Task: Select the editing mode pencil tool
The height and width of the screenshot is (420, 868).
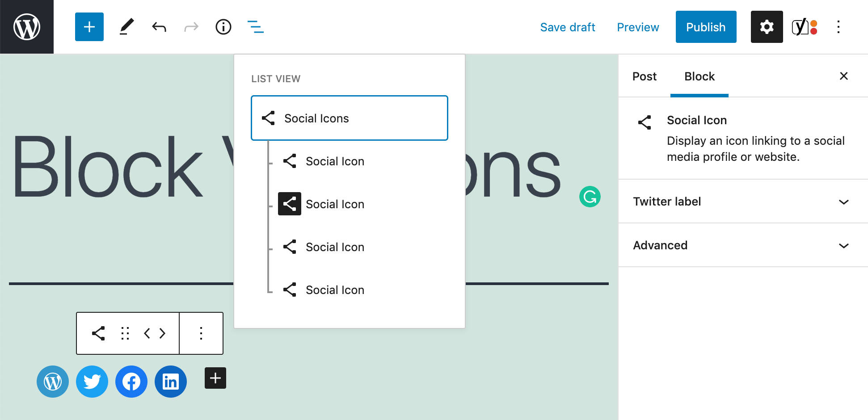Action: click(x=126, y=27)
